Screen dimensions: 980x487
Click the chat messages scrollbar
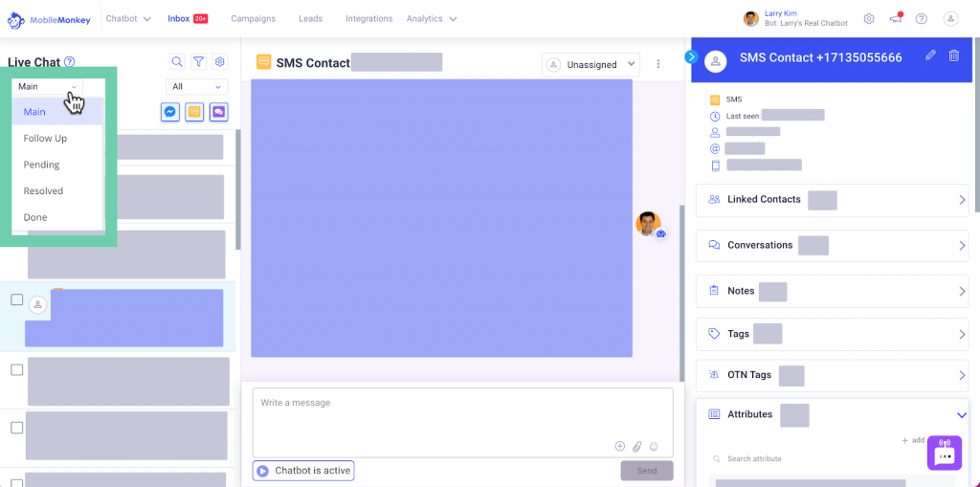click(x=681, y=292)
